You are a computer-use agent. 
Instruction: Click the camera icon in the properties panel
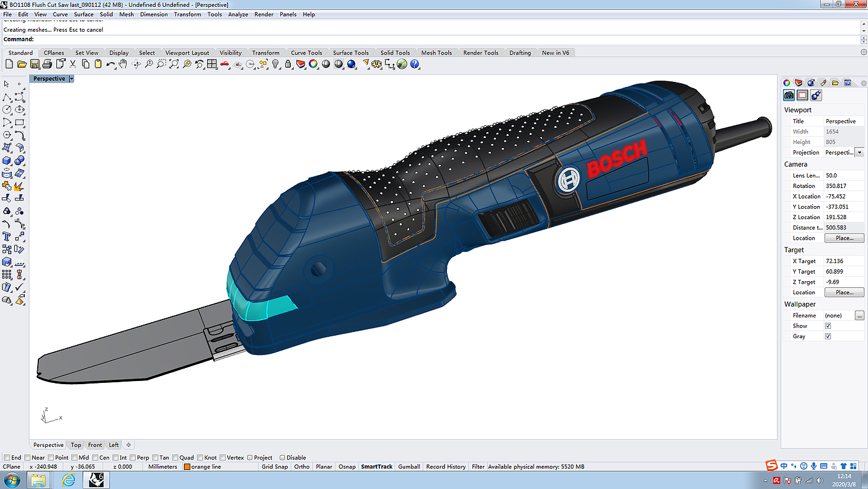[789, 95]
